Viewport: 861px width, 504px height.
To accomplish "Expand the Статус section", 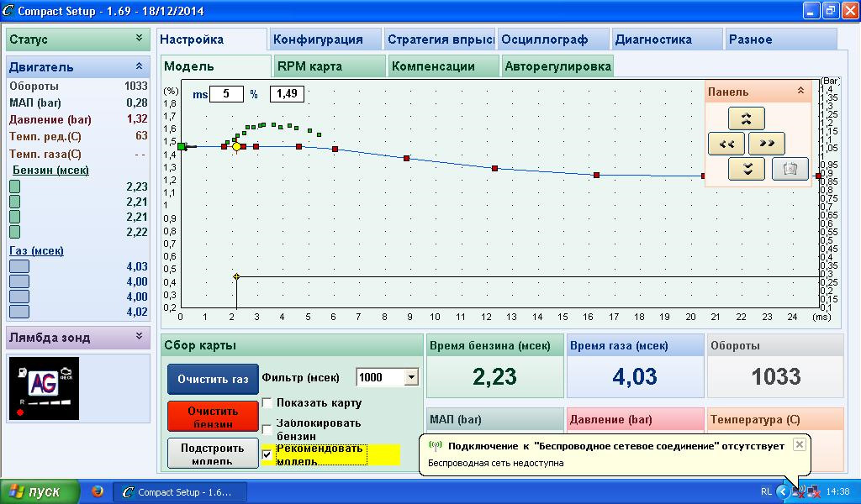I will [139, 39].
